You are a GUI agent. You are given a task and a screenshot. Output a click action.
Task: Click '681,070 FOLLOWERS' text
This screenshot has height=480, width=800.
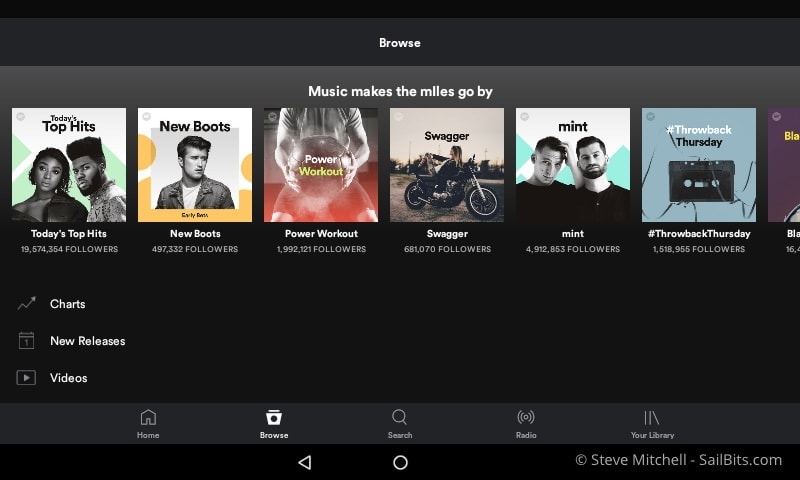[x=447, y=249]
